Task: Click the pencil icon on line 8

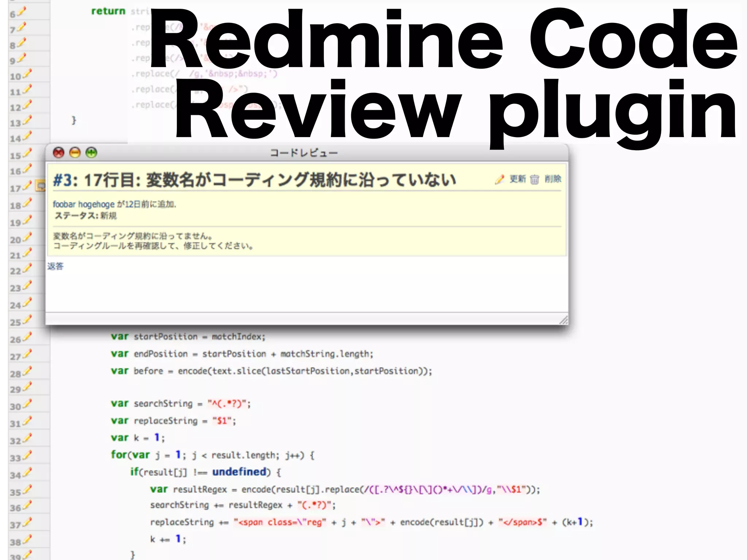Action: (x=22, y=43)
